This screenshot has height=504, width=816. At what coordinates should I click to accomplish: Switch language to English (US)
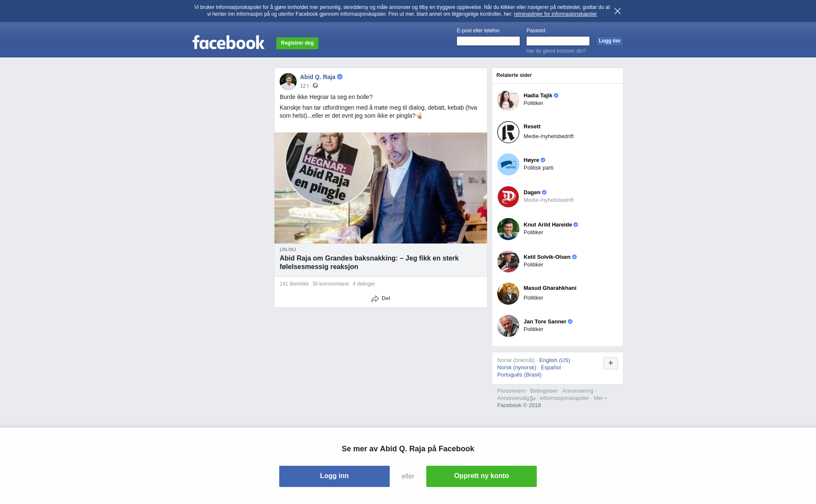point(555,360)
